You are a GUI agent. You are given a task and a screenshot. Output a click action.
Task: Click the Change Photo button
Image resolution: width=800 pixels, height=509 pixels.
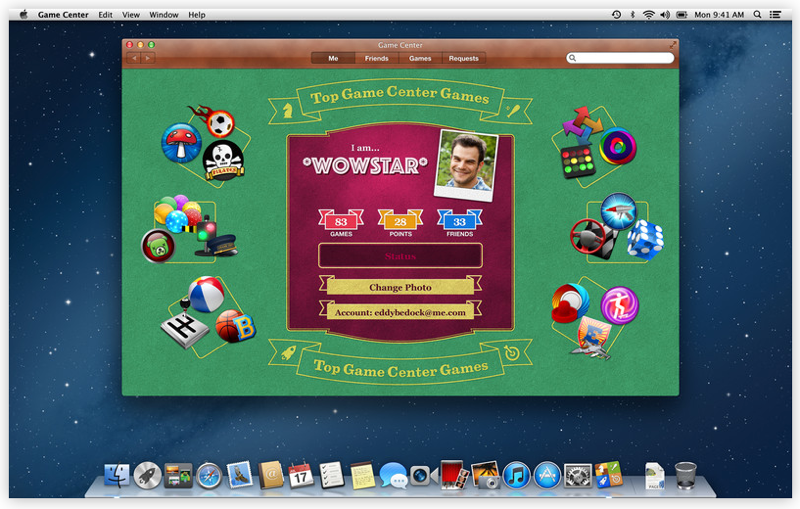tap(401, 288)
